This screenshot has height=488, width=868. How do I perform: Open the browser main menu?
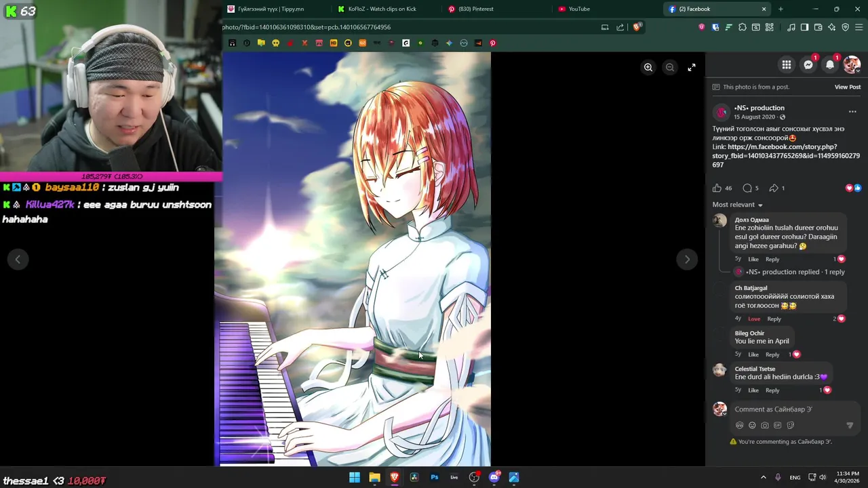859,27
